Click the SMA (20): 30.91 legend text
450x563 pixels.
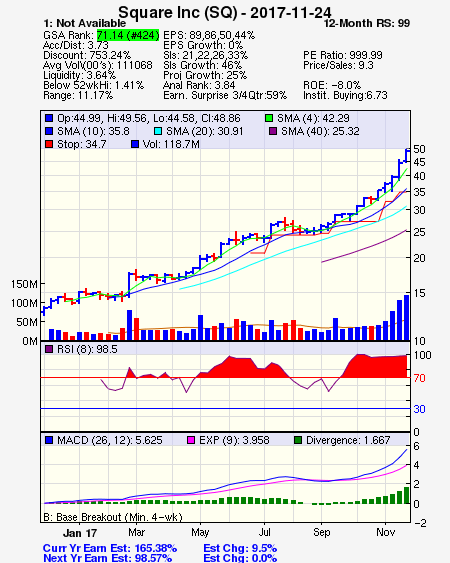tap(205, 131)
